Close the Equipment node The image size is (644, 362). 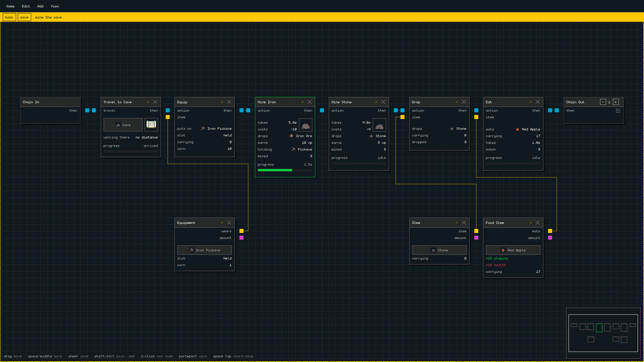pos(229,223)
